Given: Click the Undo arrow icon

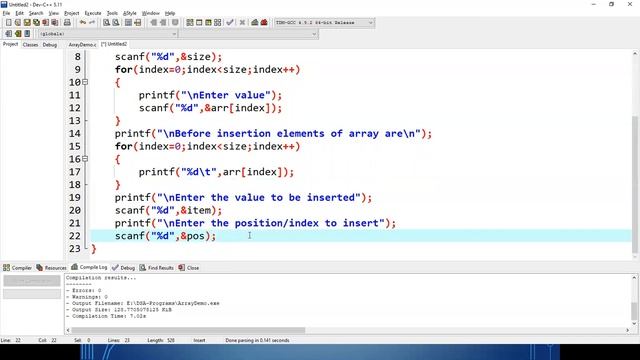Looking at the screenshot, I should pyautogui.click(x=83, y=22).
